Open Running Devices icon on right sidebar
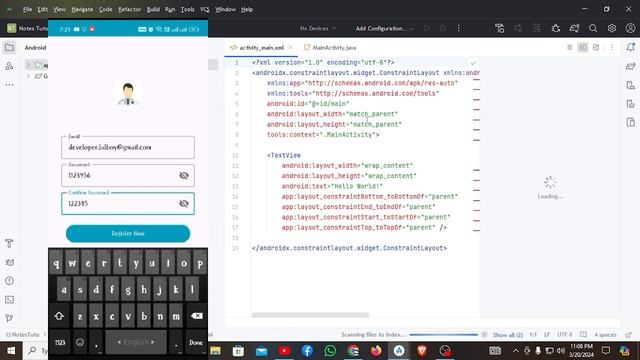Image resolution: width=640 pixels, height=360 pixels. click(631, 122)
